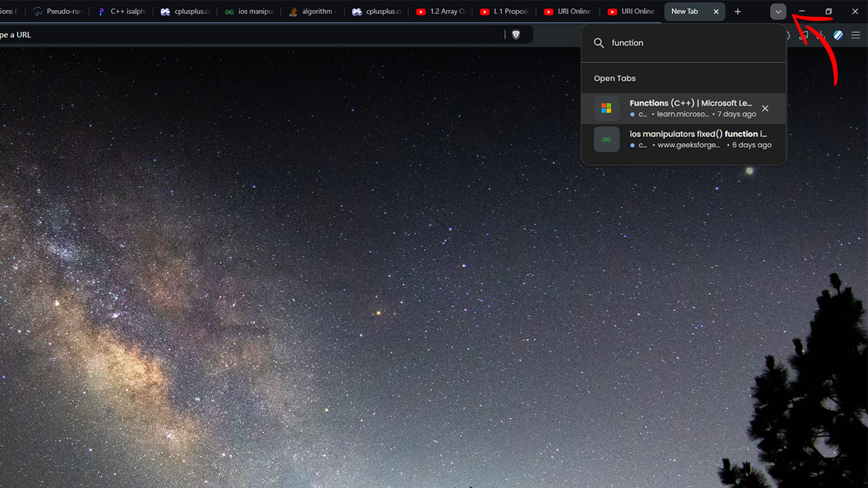The height and width of the screenshot is (488, 868).
Task: Click GeeksforGeeks logo beside ios manipulators result
Action: 606,139
